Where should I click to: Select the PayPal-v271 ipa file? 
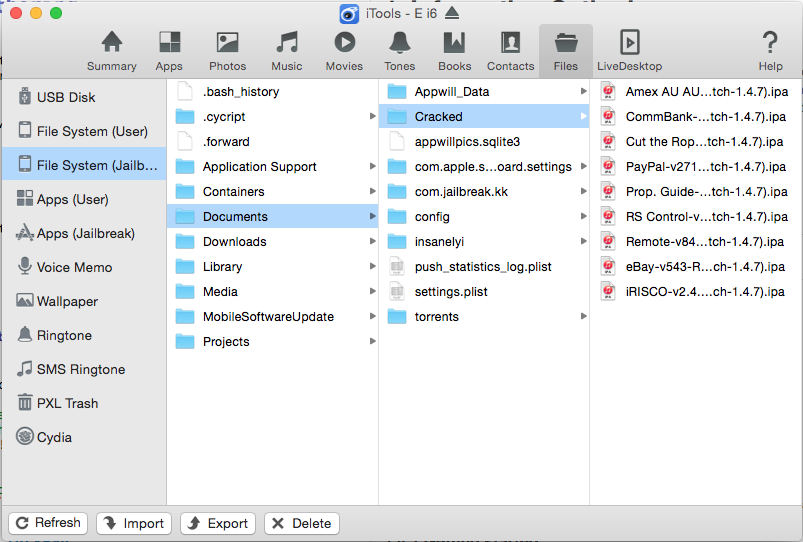click(x=696, y=166)
